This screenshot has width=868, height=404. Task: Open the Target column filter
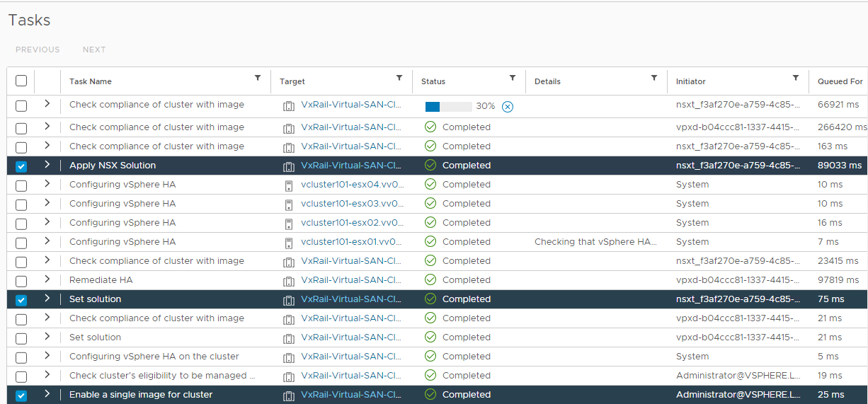click(x=399, y=78)
